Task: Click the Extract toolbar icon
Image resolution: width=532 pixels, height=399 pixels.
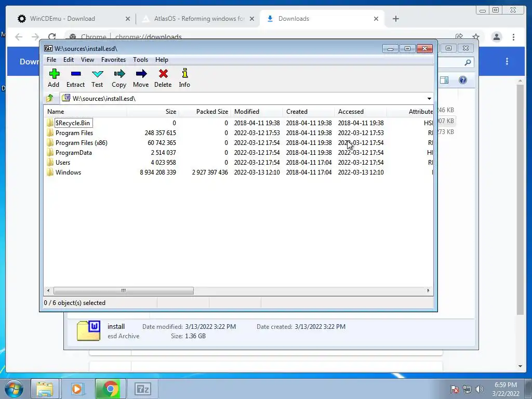Action: 76,74
